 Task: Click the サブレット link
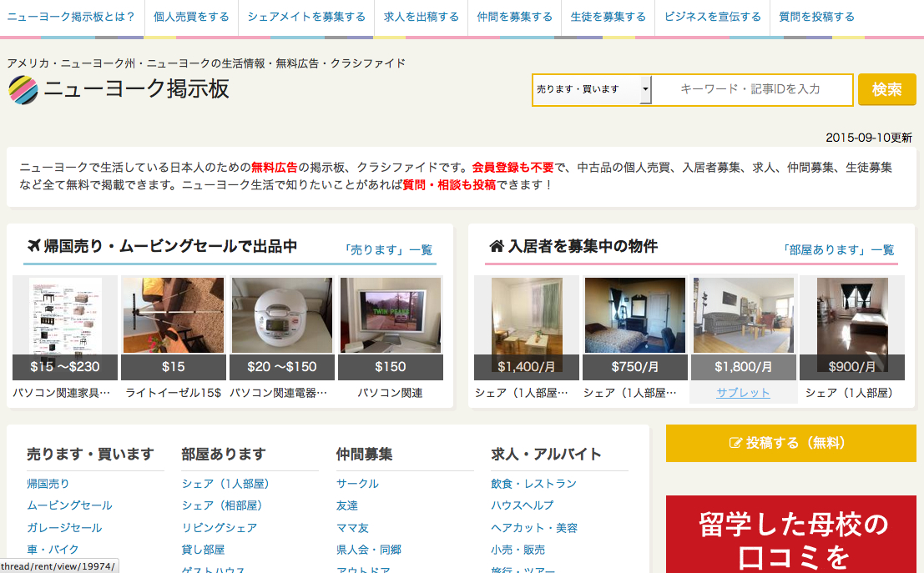point(743,393)
